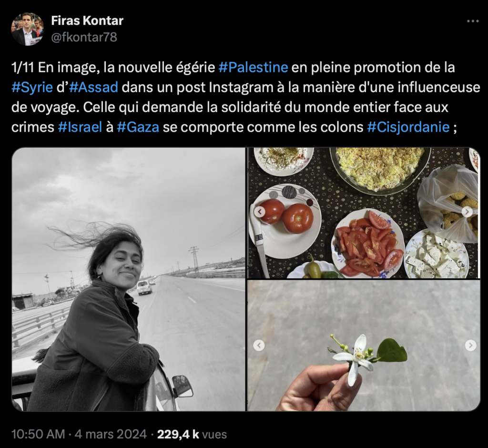Click the tweet body text
Viewport: 488px width, 448px height.
(x=245, y=97)
